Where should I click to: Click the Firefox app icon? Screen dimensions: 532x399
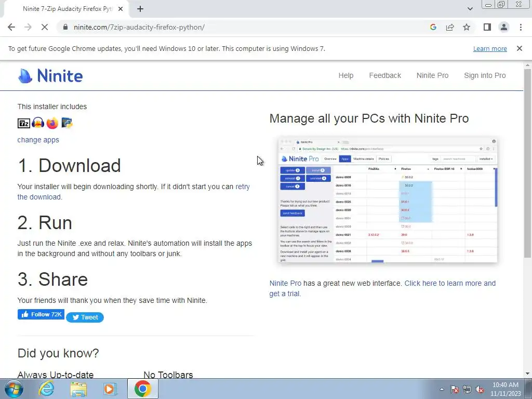coord(52,123)
